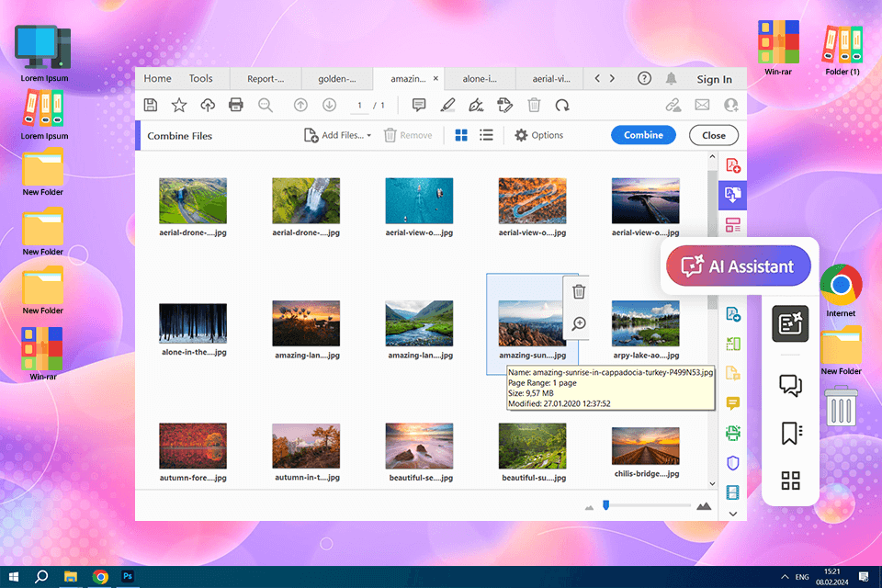The width and height of the screenshot is (882, 588).
Task: Switch to thumbnail grid view
Action: 461,135
